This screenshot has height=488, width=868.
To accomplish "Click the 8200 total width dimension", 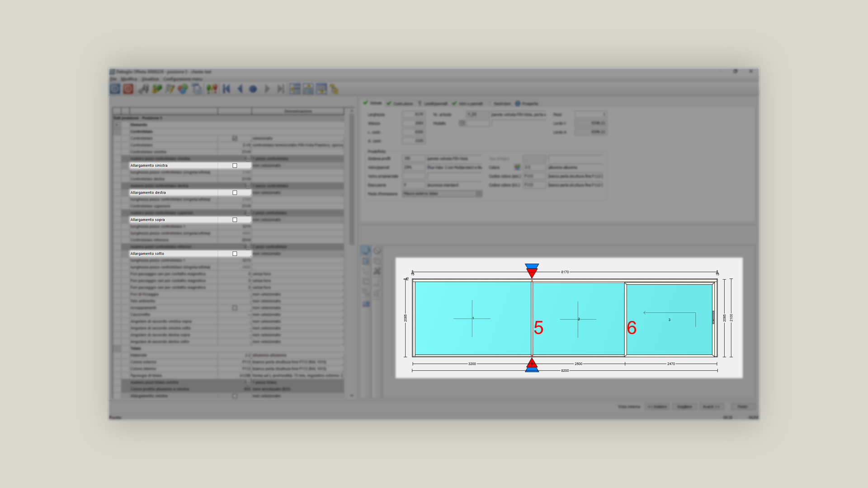I will pyautogui.click(x=565, y=371).
